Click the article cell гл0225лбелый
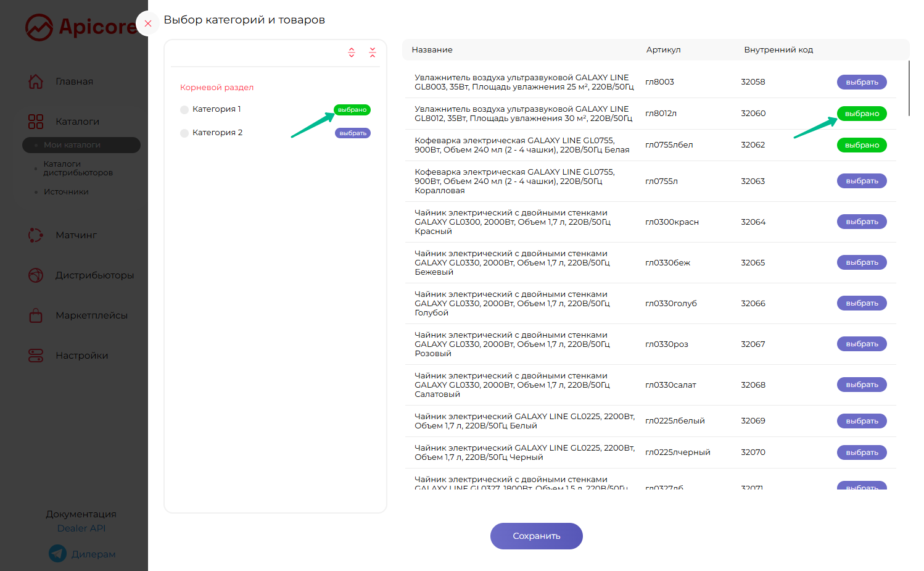This screenshot has width=924, height=571. pyautogui.click(x=675, y=421)
